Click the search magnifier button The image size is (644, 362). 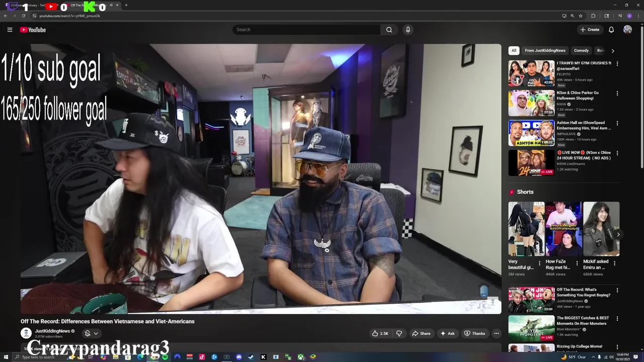[x=389, y=30]
